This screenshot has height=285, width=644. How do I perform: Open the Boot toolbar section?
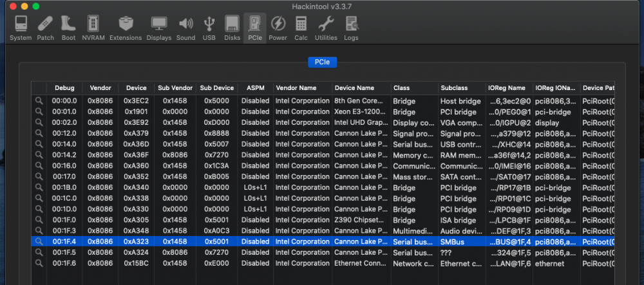point(69,28)
